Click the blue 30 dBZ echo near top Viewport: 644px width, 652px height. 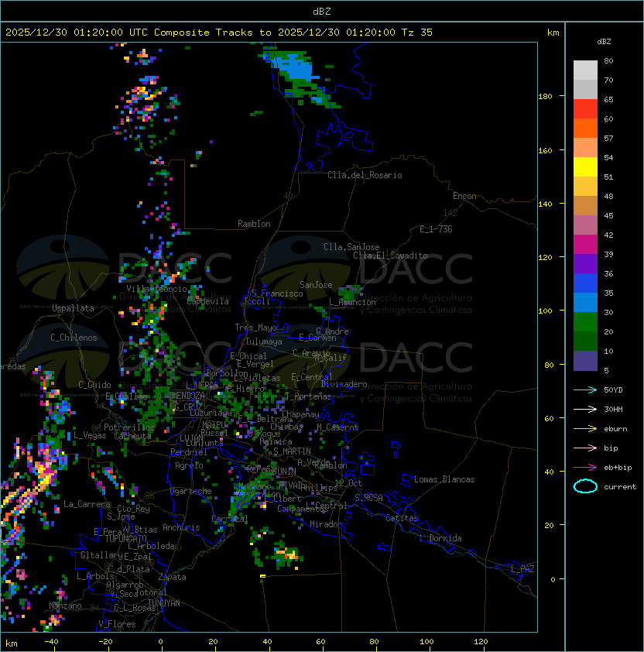pyautogui.click(x=295, y=67)
